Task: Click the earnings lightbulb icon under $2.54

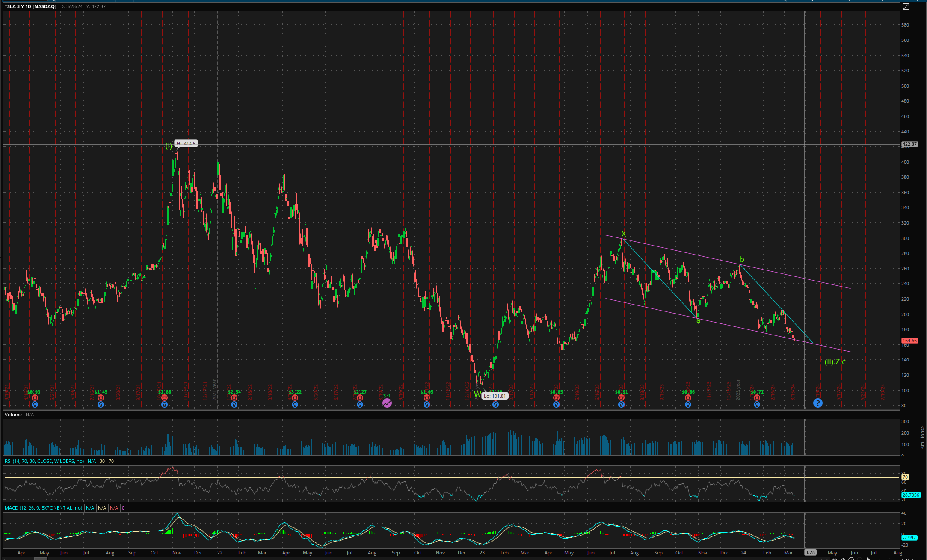Action: tap(234, 404)
